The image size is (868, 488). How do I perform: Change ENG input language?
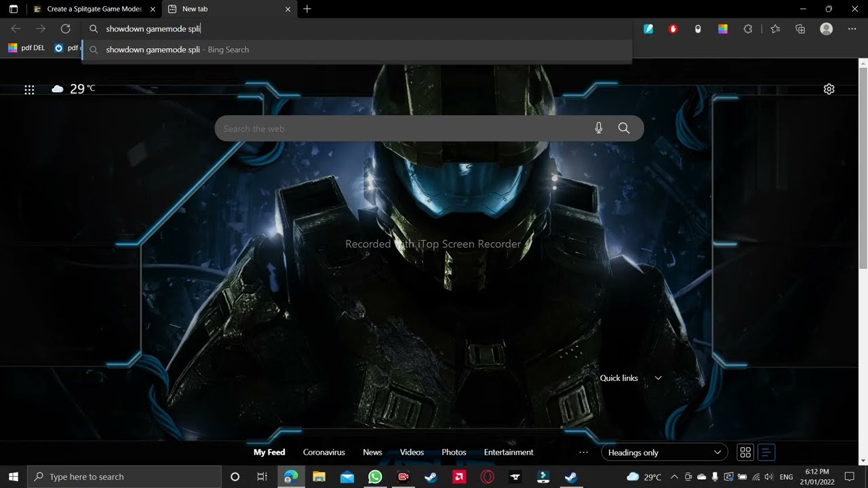pos(787,476)
